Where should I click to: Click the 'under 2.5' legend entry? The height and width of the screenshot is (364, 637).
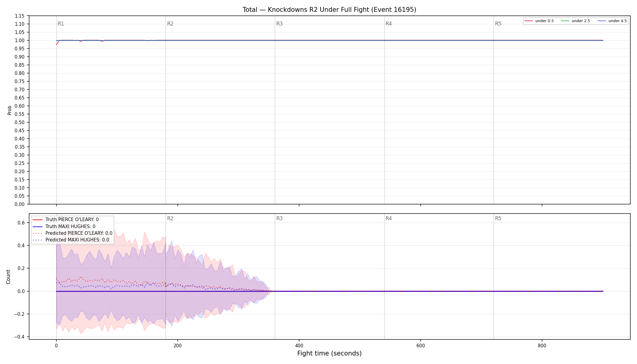575,21
